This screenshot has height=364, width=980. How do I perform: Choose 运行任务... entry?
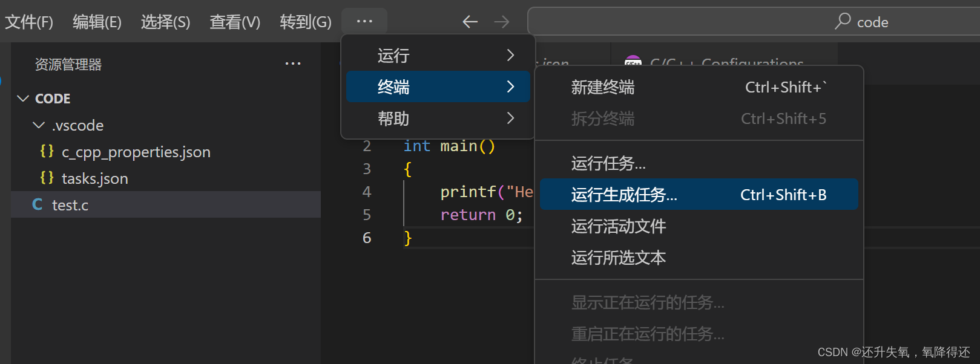point(699,163)
